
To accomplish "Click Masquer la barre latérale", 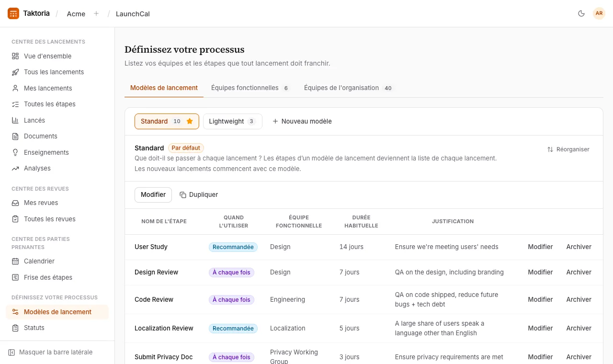I will coord(51,352).
